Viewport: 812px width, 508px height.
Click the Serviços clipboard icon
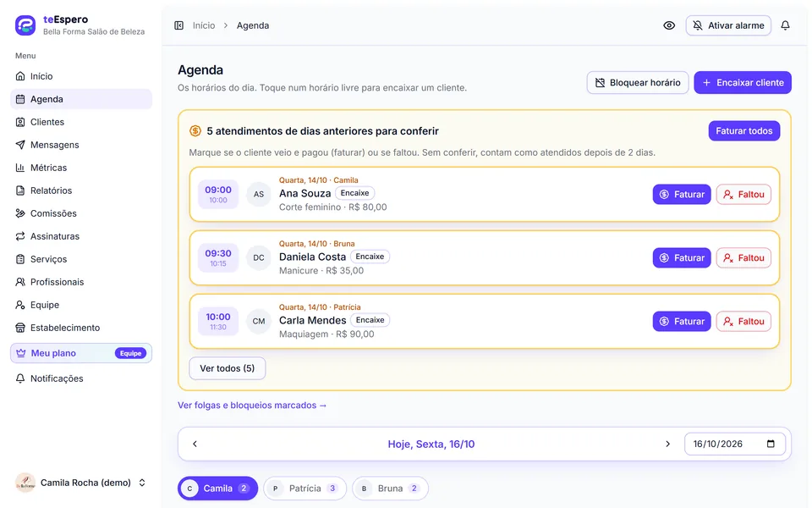20,259
